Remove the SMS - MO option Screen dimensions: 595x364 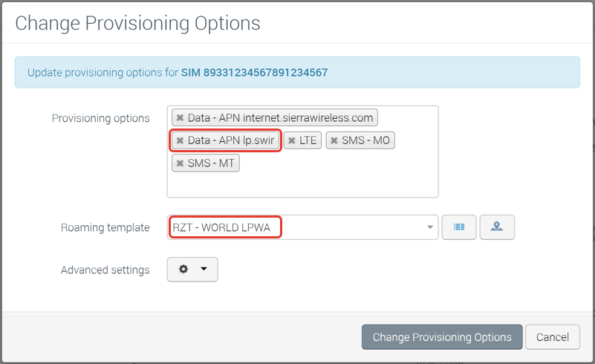[334, 140]
